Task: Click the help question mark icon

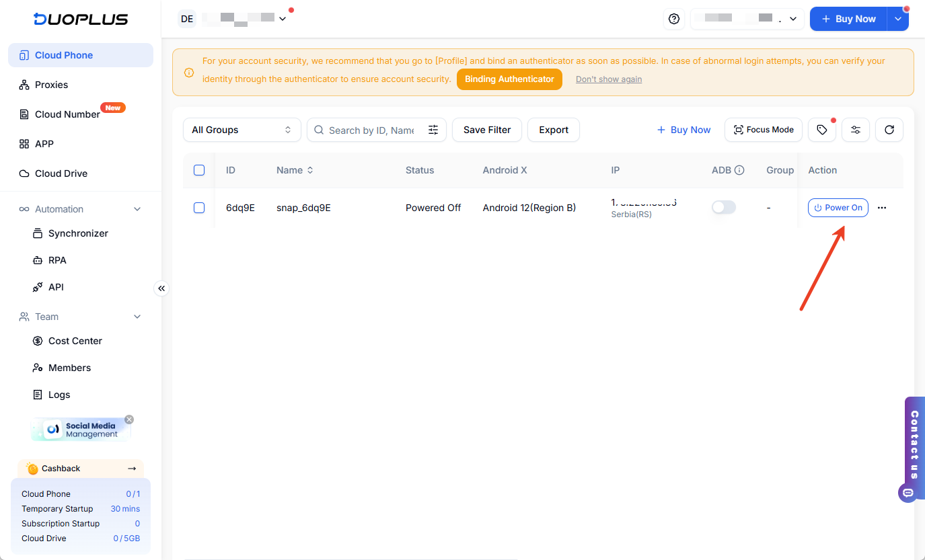Action: [674, 19]
